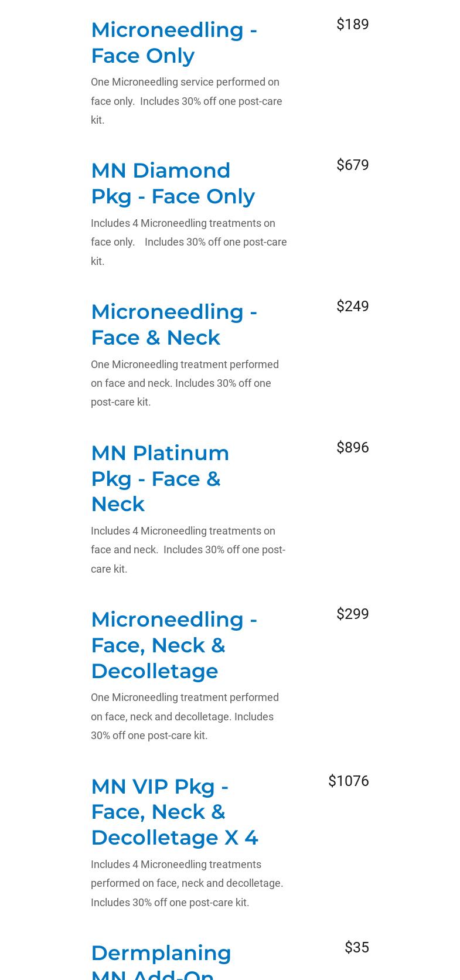460x980 pixels.
Task: Click the Face & Neck treatment description
Action: 185,383
